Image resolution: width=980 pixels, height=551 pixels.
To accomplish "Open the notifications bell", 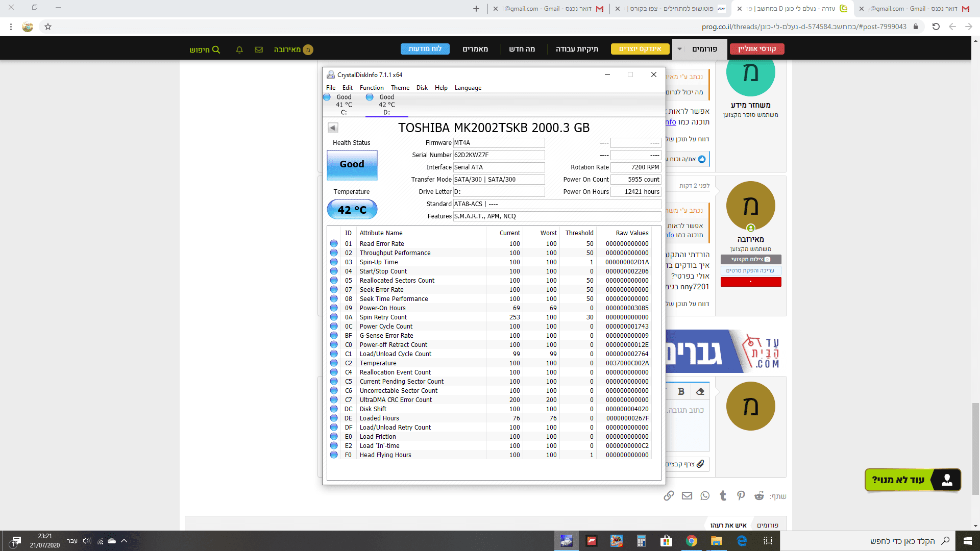I will (239, 49).
